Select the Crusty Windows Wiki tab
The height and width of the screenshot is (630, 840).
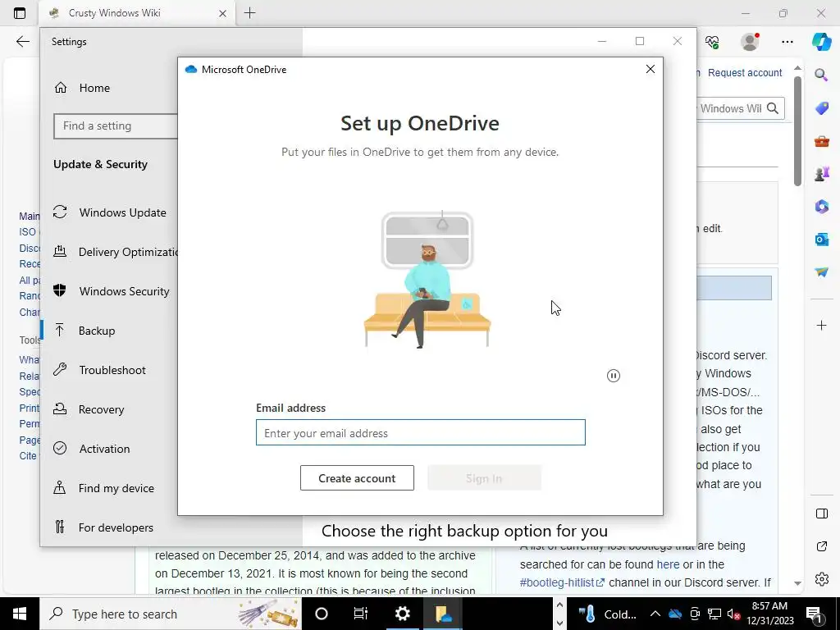pyautogui.click(x=137, y=13)
